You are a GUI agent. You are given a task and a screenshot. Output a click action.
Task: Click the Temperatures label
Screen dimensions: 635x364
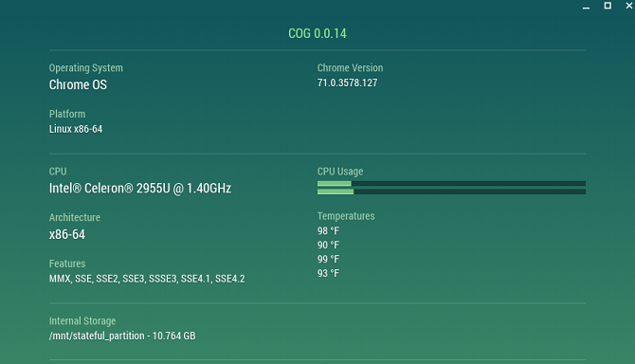(346, 216)
